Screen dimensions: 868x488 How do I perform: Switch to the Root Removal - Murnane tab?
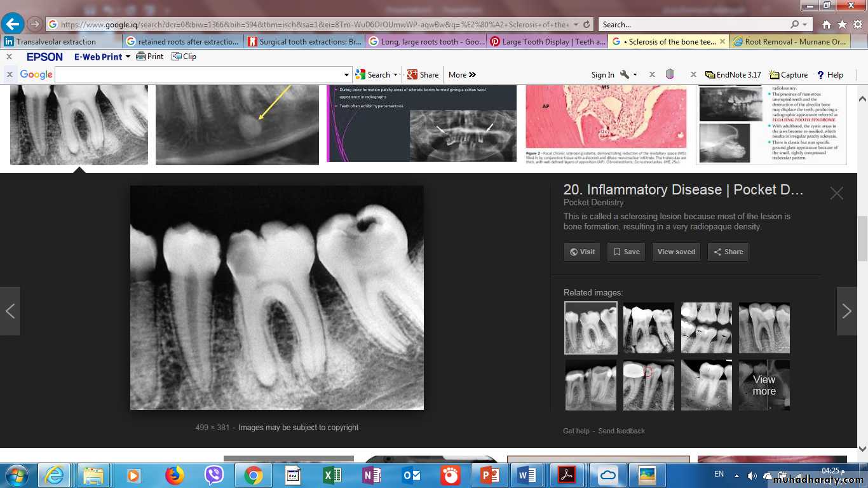(790, 41)
